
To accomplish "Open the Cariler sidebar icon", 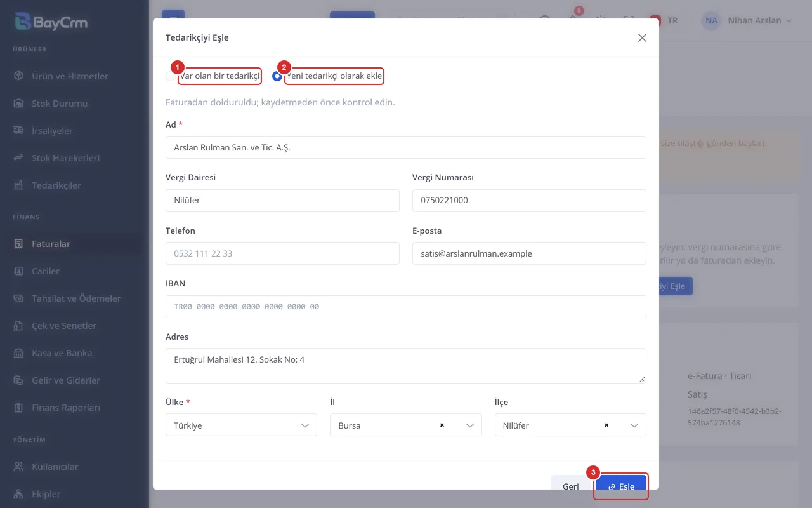I will pyautogui.click(x=18, y=271).
